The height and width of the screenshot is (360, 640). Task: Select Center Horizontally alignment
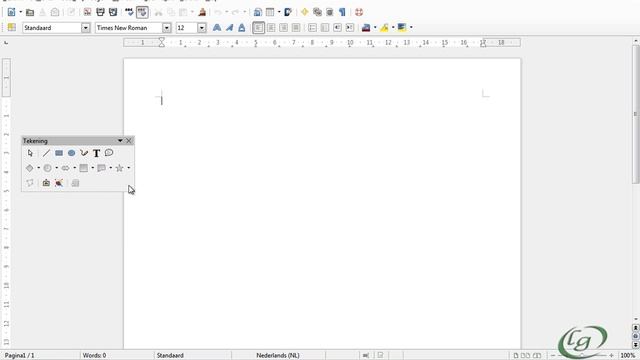coord(271,28)
